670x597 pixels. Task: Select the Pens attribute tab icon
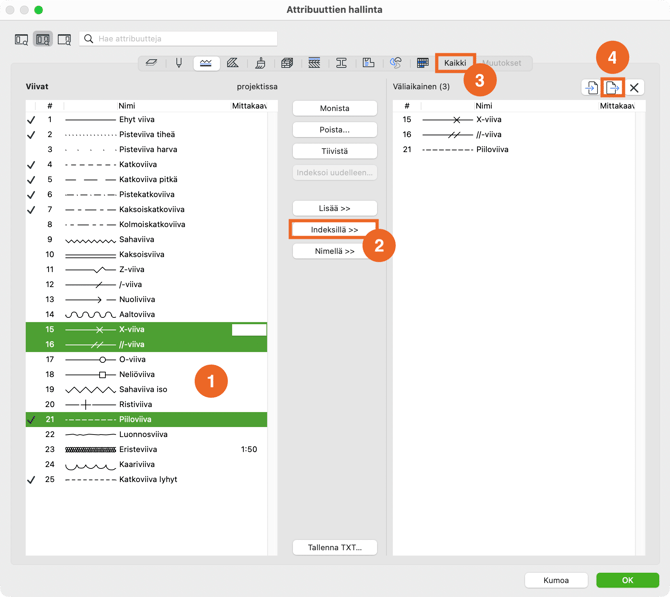(178, 63)
